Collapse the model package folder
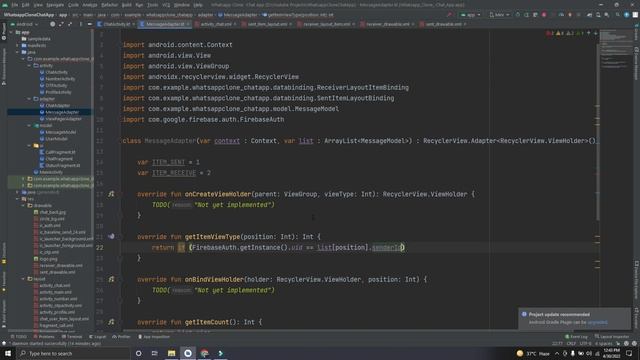 coord(29,126)
